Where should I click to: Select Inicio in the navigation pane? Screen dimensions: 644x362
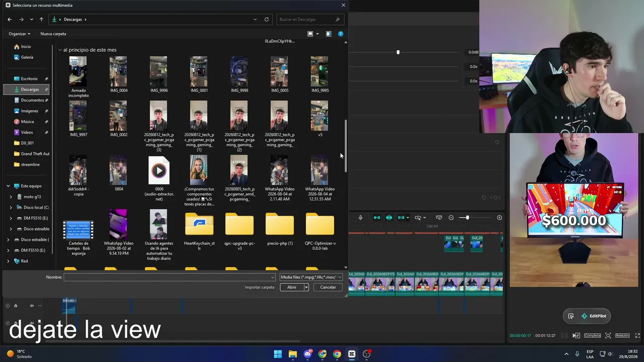click(26, 47)
